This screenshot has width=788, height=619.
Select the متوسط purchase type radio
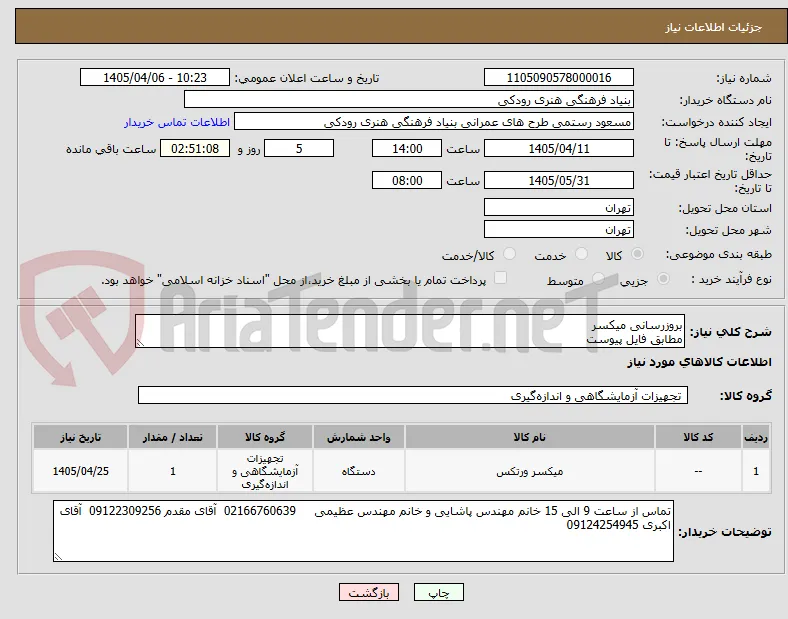[598, 279]
